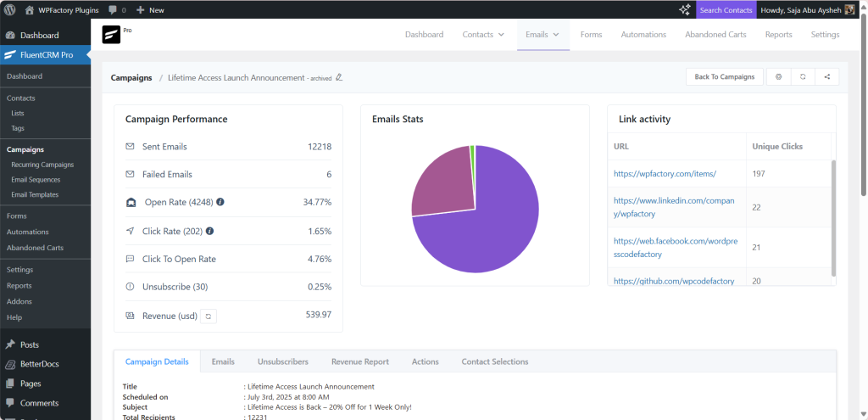Screen dimensions: 868x420
Task: Click the Click Rate arrow icon
Action: [130, 231]
